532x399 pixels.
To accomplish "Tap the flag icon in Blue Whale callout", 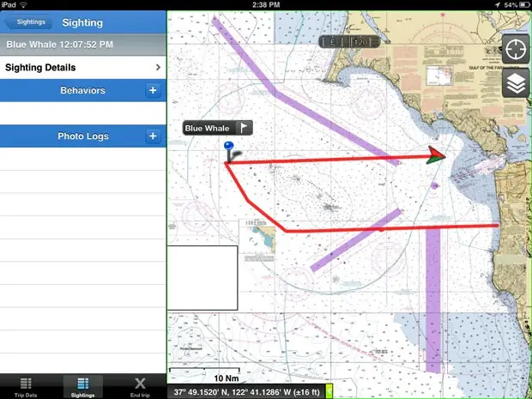I will tap(244, 128).
